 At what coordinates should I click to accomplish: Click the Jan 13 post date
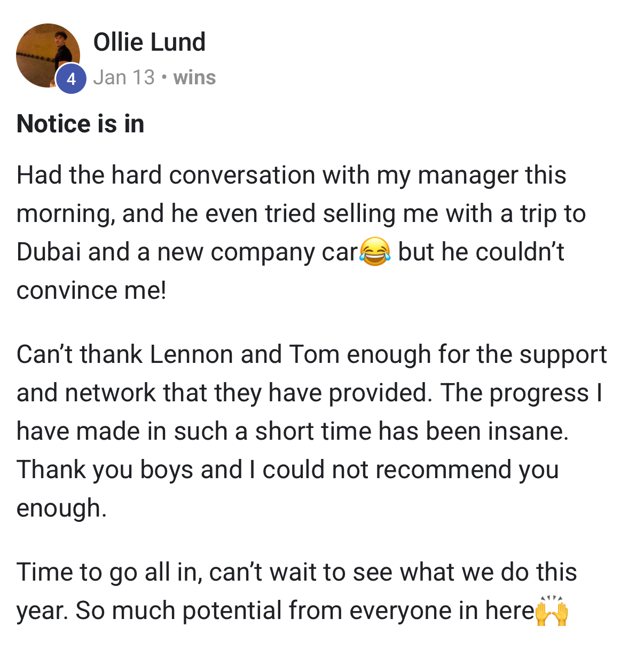point(124,78)
